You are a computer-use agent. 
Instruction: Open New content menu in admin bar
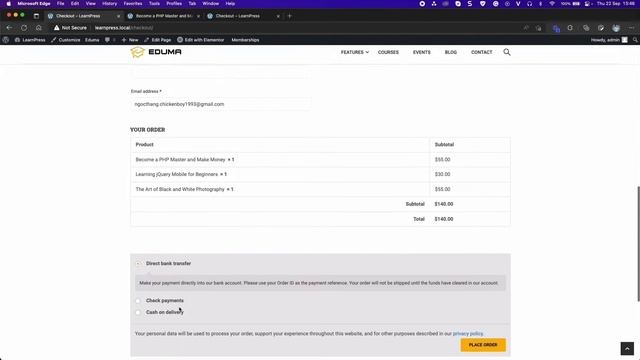coord(130,40)
